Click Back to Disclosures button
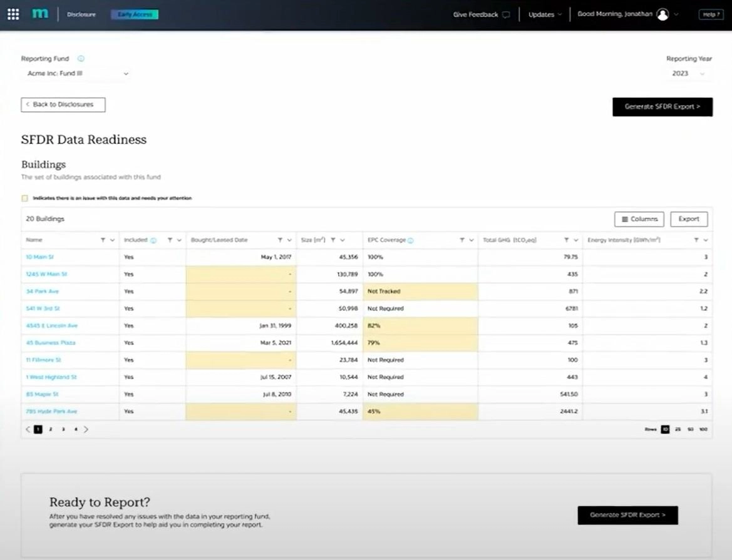Viewport: 732px width, 560px height. (63, 104)
